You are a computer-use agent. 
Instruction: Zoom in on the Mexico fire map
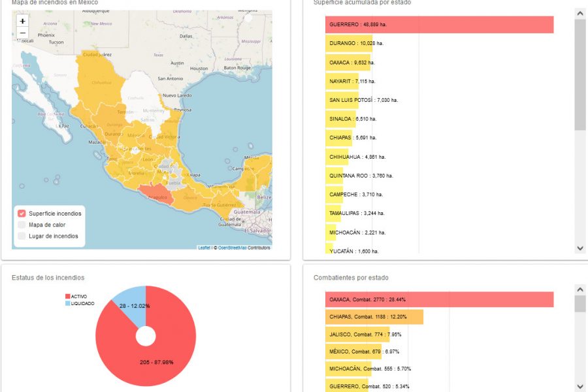click(22, 21)
